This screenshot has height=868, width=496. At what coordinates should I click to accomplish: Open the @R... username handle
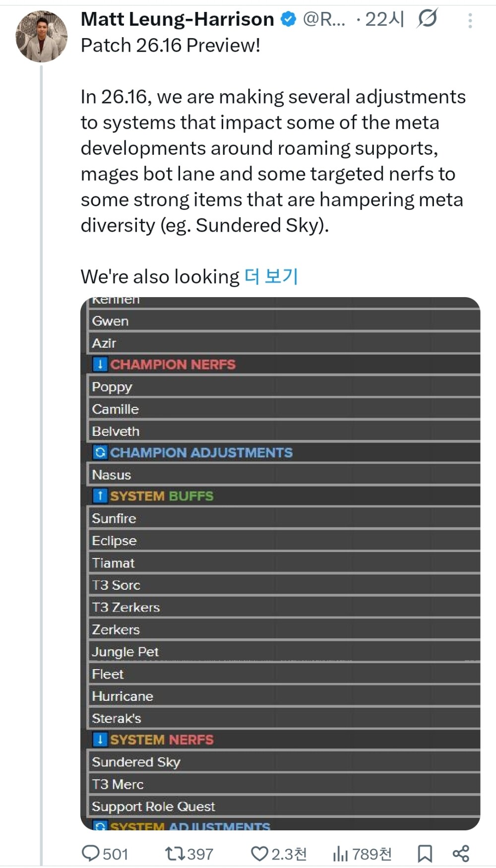pos(324,19)
